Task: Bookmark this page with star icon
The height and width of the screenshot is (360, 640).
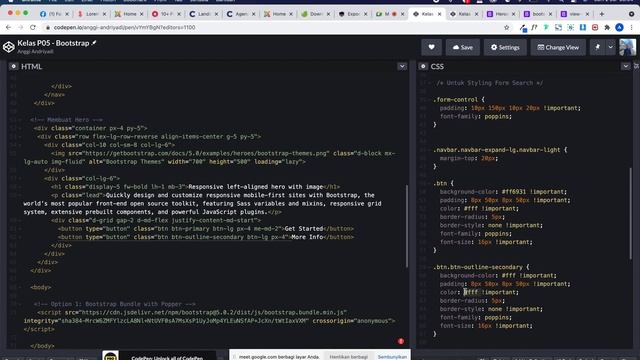Action: [x=507, y=27]
